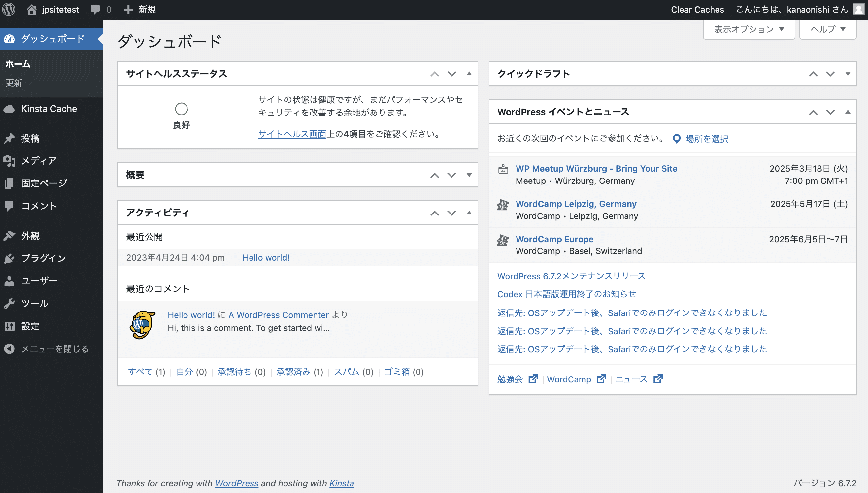868x493 pixels.
Task: Click the コメント speech bubble sidebar icon
Action: coord(10,206)
